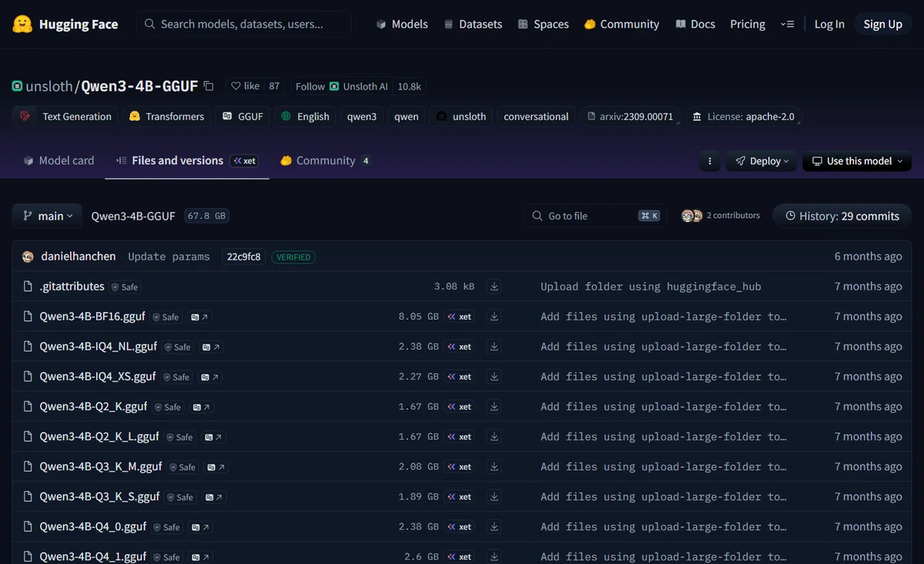Click the Go to file input

(595, 216)
